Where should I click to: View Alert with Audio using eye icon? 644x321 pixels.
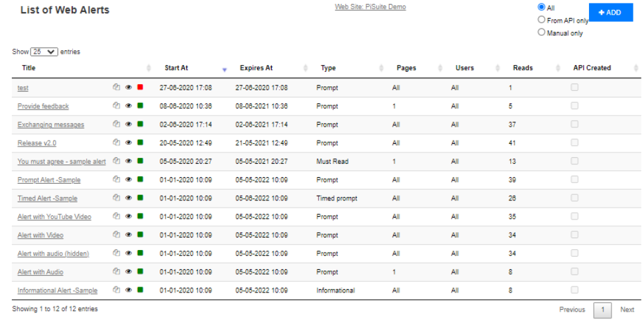(129, 272)
